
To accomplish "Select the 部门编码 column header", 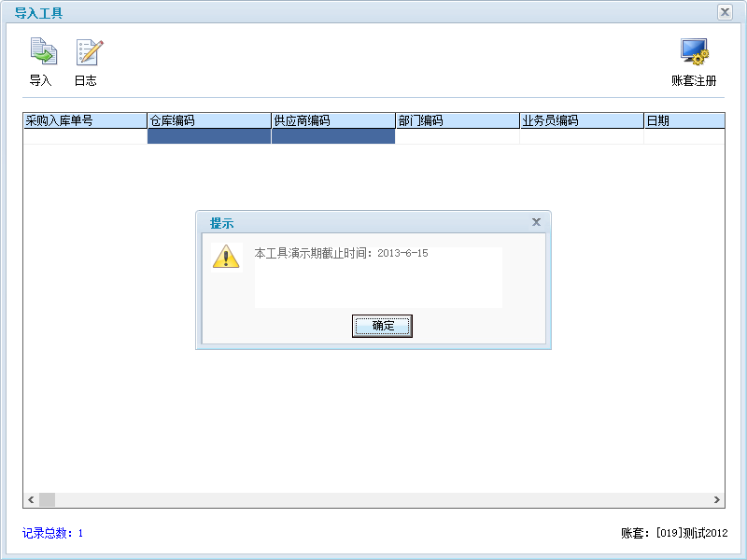I will 458,120.
